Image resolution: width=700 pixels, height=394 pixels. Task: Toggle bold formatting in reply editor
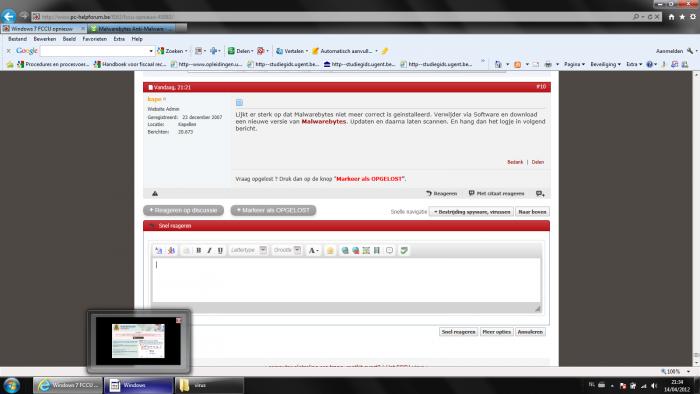[x=199, y=250]
